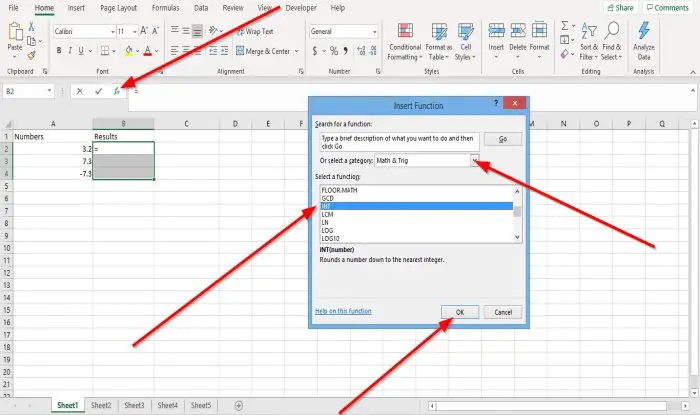Click OK in Insert Function dialog
700x415 pixels.
(460, 312)
